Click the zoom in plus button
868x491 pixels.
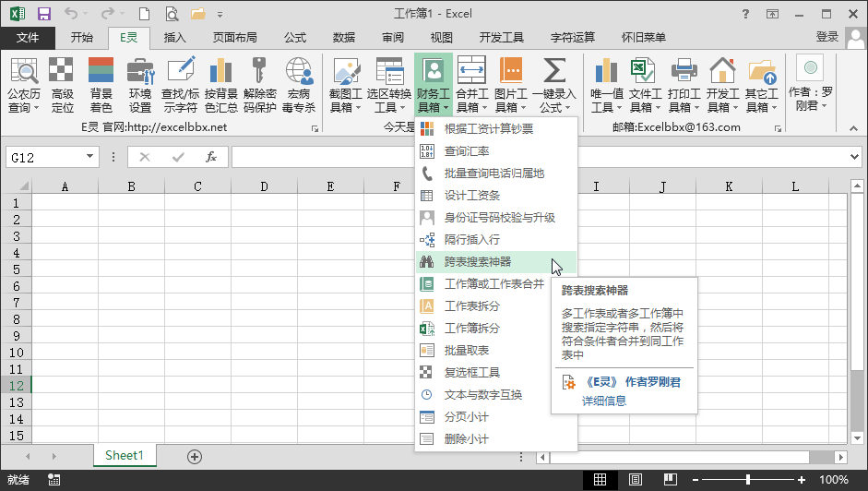click(x=801, y=479)
